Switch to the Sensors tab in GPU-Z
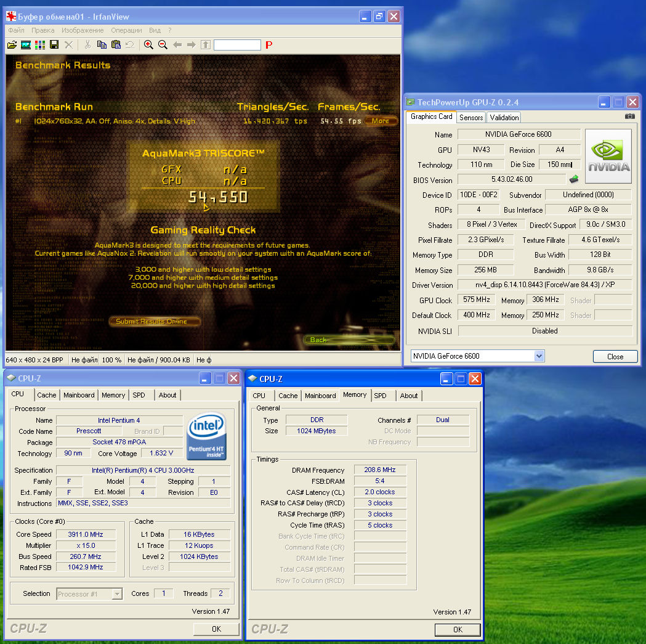The width and height of the screenshot is (646, 644). pos(471,118)
